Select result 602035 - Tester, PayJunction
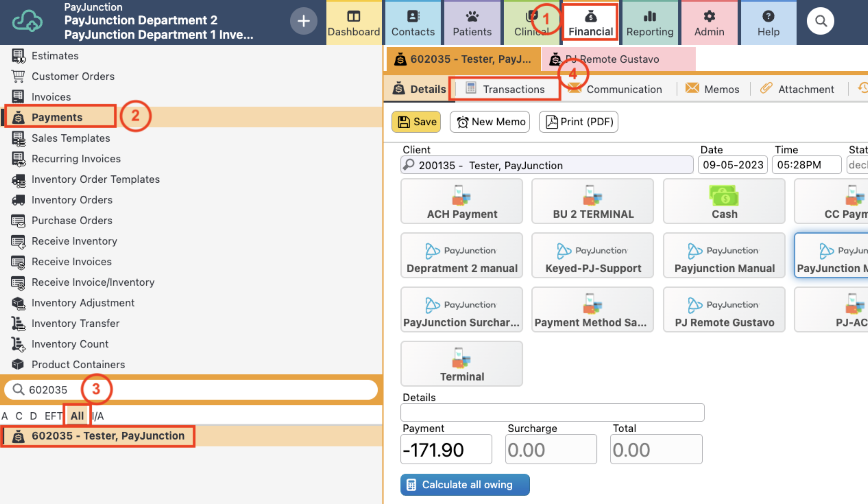868x504 pixels. [x=191, y=436]
